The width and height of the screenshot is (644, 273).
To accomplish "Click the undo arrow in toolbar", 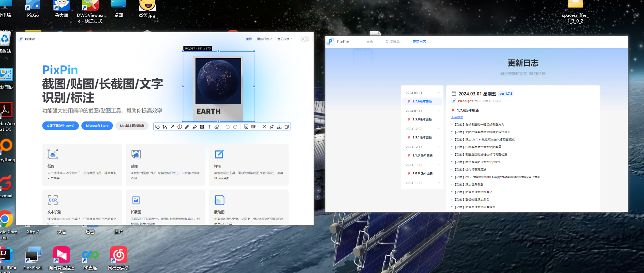I will [228, 127].
